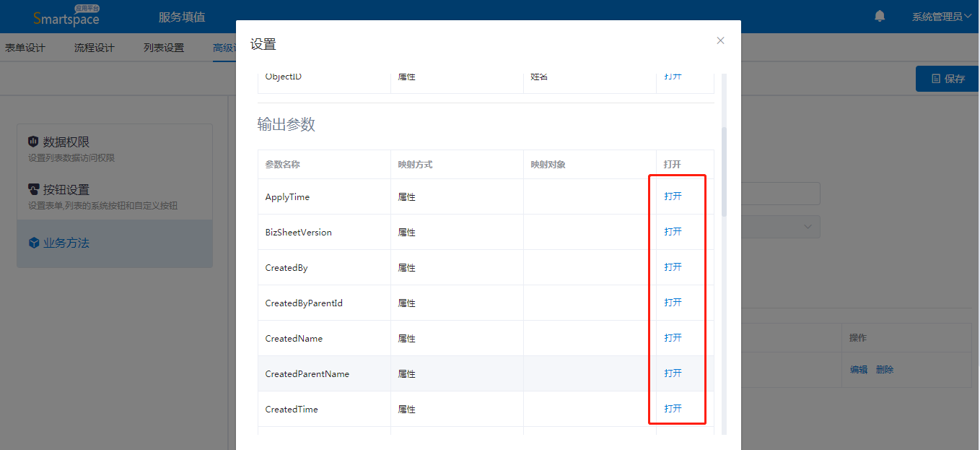The width and height of the screenshot is (980, 450).
Task: Click the CreatedBy parameter name
Action: (286, 268)
